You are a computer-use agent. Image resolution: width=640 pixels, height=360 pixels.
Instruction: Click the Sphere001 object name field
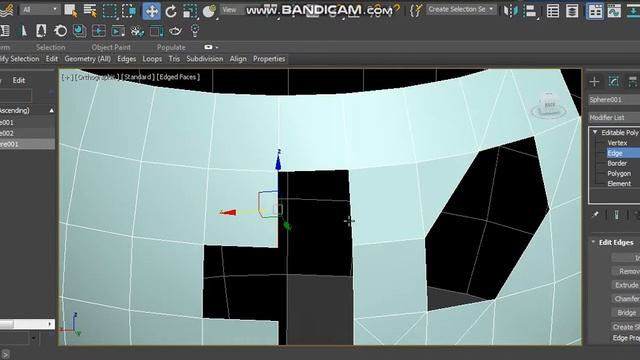[x=613, y=100]
